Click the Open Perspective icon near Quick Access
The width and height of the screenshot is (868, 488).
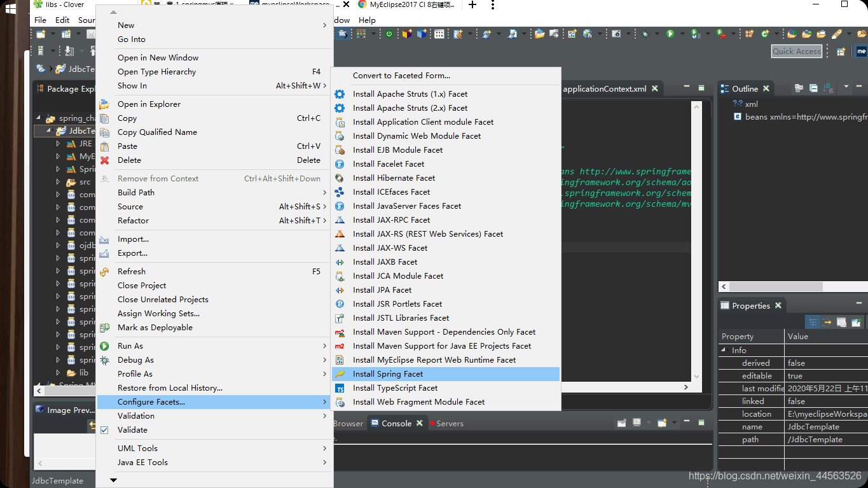tap(841, 52)
